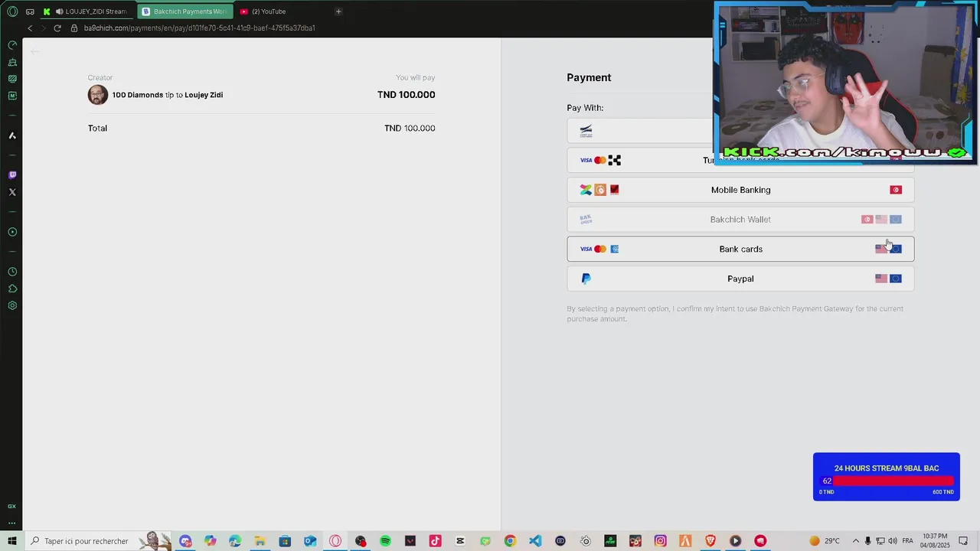The height and width of the screenshot is (551, 980).
Task: Open Brave browser from the taskbar
Action: click(x=710, y=541)
